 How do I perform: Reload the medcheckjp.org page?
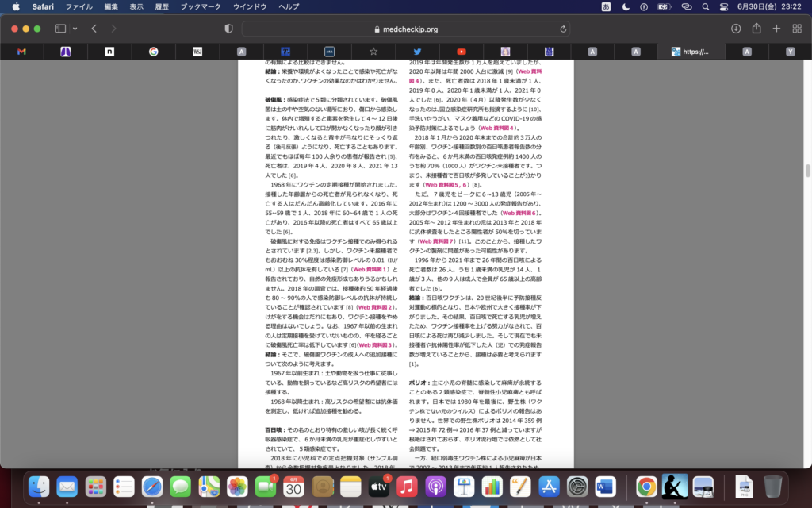(563, 29)
